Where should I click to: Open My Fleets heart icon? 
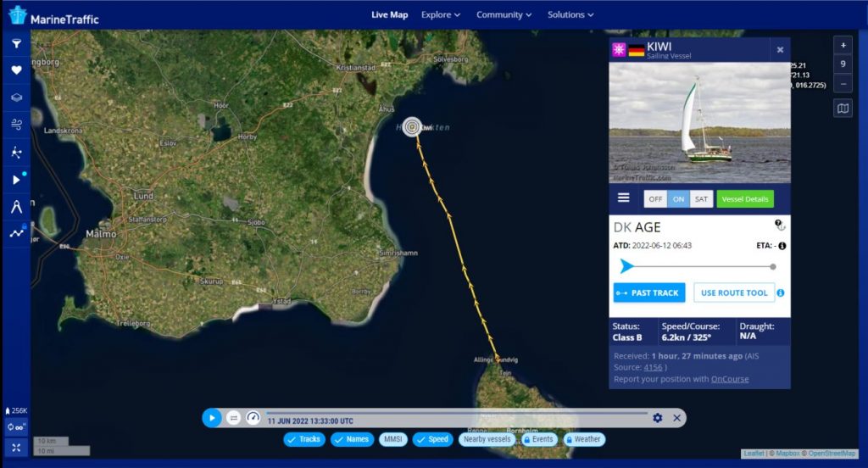coord(17,70)
